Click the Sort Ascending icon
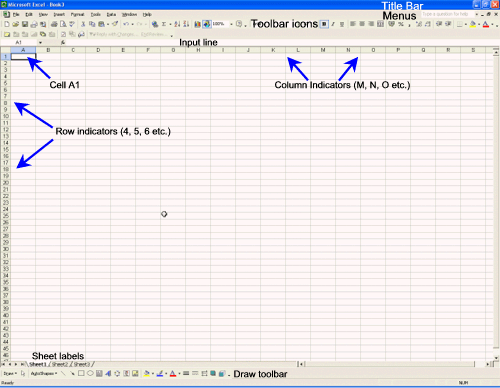This screenshot has height=388, width=500. [x=177, y=24]
